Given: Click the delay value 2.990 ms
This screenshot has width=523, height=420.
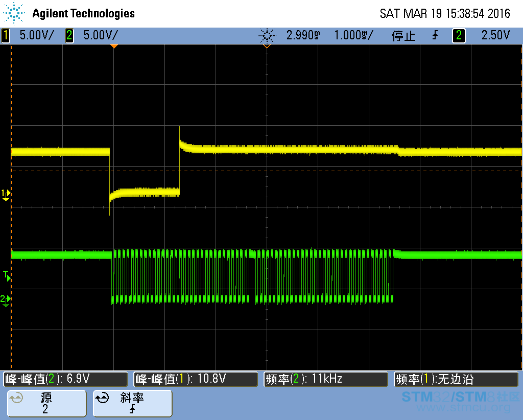Looking at the screenshot, I should [x=303, y=35].
